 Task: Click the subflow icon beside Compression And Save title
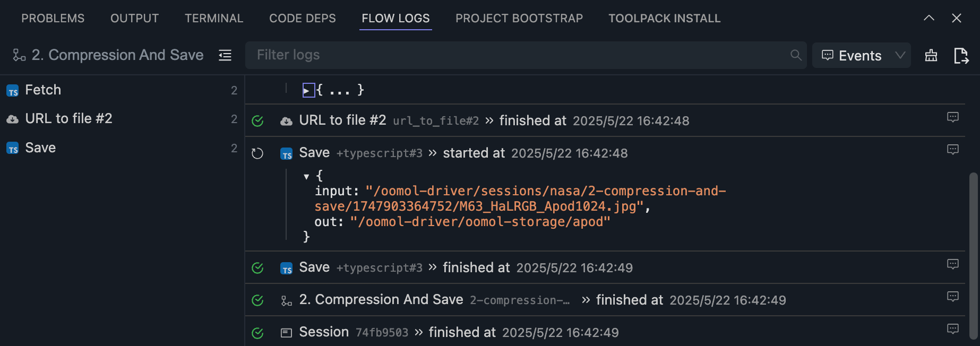coord(19,55)
